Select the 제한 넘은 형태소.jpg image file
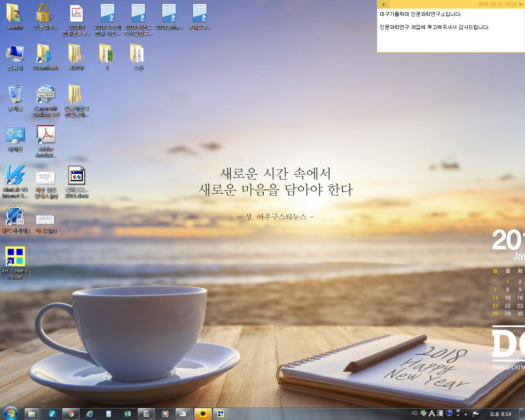 tap(46, 185)
